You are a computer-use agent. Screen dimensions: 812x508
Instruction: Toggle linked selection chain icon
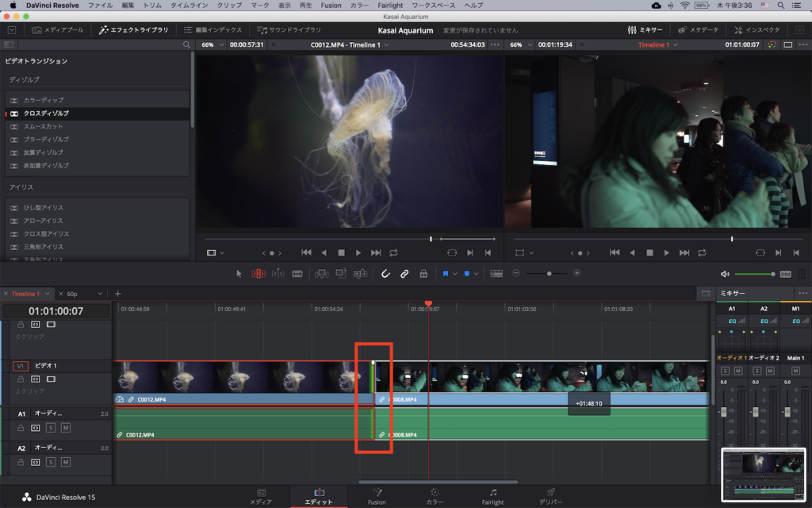[x=404, y=273]
